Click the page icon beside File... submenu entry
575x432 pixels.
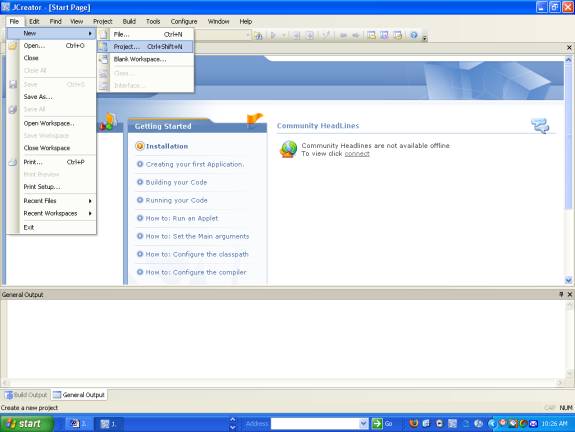click(104, 34)
